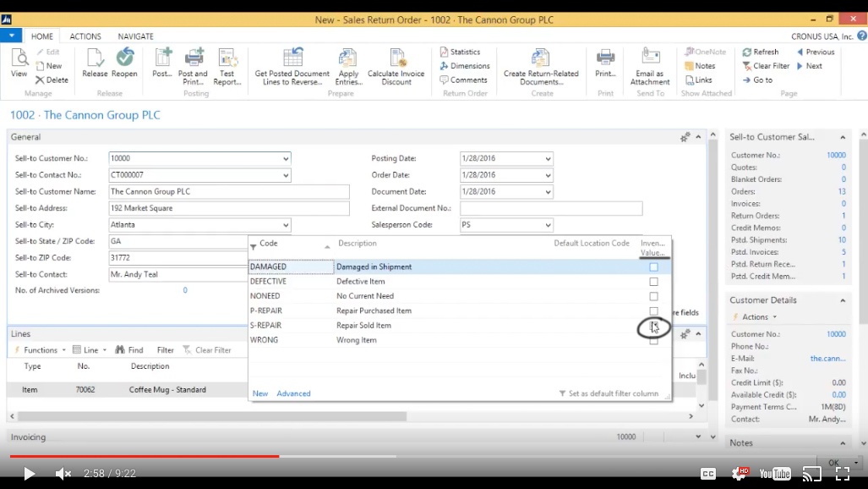Click the Release document icon
This screenshot has height=489, width=868.
point(95,63)
